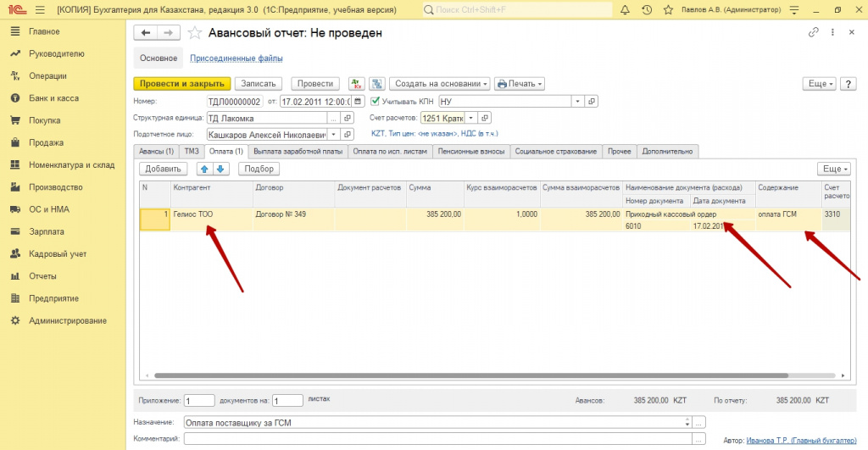Open the top Еще menu beside help button

tap(820, 84)
